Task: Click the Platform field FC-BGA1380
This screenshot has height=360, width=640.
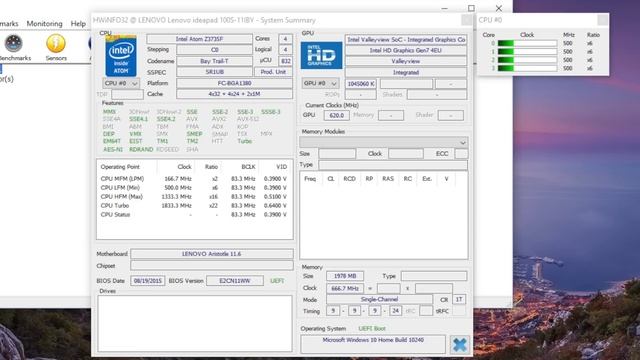Action: 234,83
